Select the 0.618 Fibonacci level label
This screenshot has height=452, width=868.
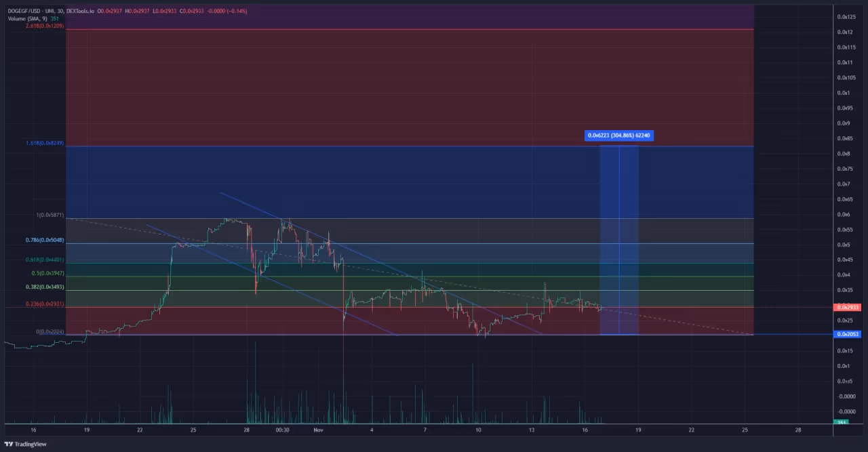45,260
